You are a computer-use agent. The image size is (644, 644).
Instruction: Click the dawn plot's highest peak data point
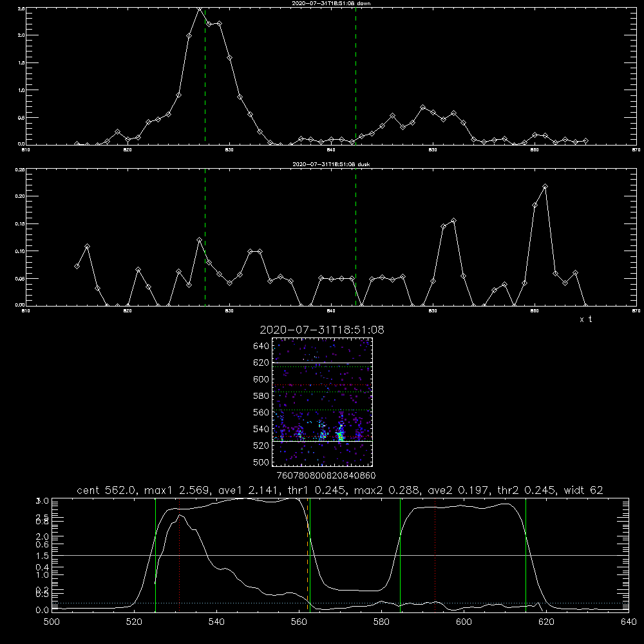[199, 8]
